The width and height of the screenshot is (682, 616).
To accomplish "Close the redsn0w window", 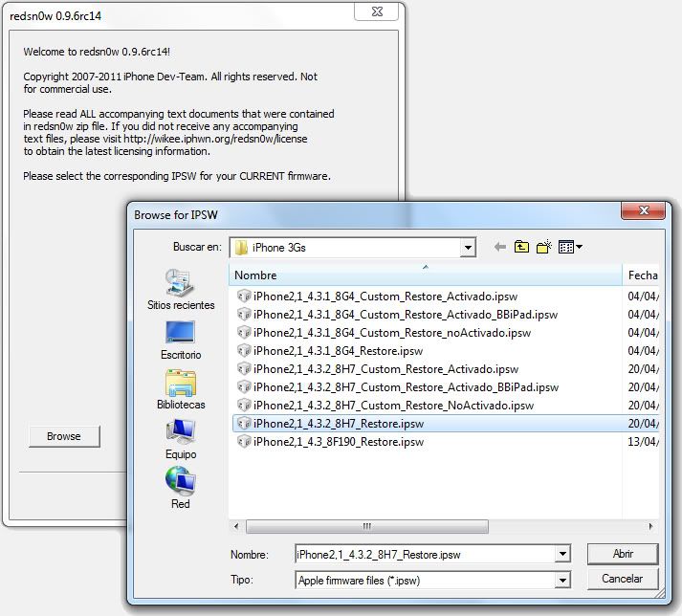I will [377, 11].
